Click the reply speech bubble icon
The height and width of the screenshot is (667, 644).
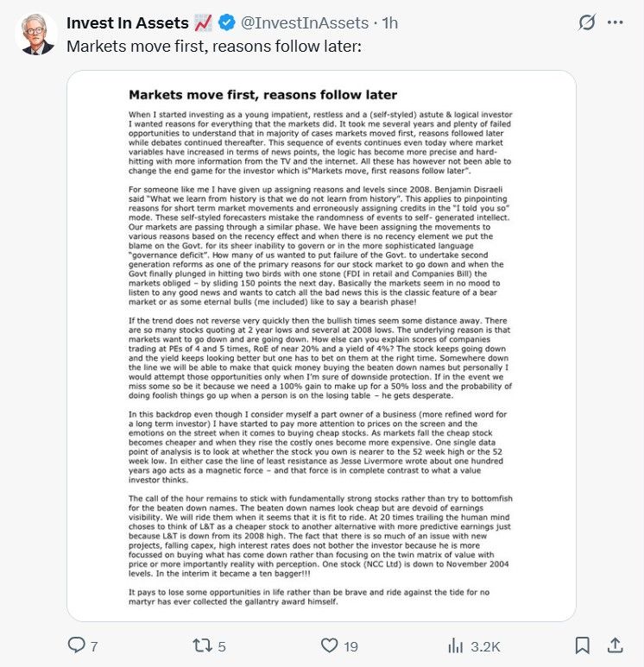(77, 645)
